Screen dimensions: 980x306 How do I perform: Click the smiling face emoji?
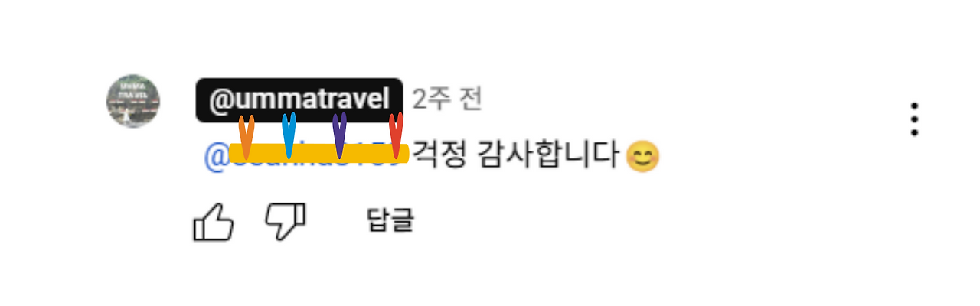coord(643,158)
